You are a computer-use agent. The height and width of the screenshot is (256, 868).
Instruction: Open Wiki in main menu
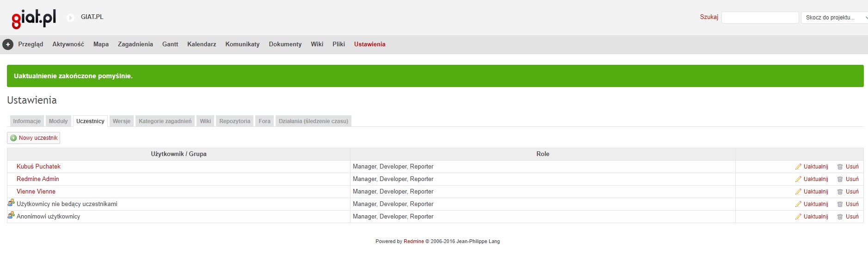click(x=317, y=44)
